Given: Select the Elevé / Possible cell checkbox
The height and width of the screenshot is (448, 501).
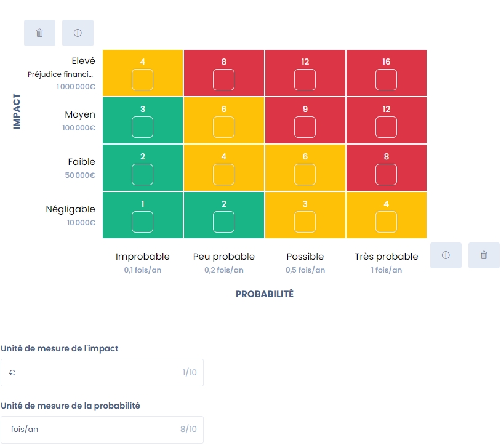Looking at the screenshot, I should point(305,80).
